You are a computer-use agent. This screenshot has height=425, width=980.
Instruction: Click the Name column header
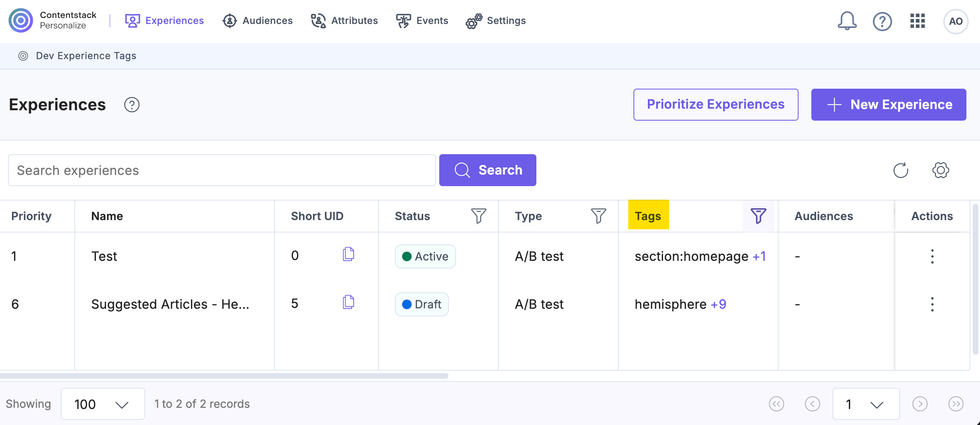point(107,216)
